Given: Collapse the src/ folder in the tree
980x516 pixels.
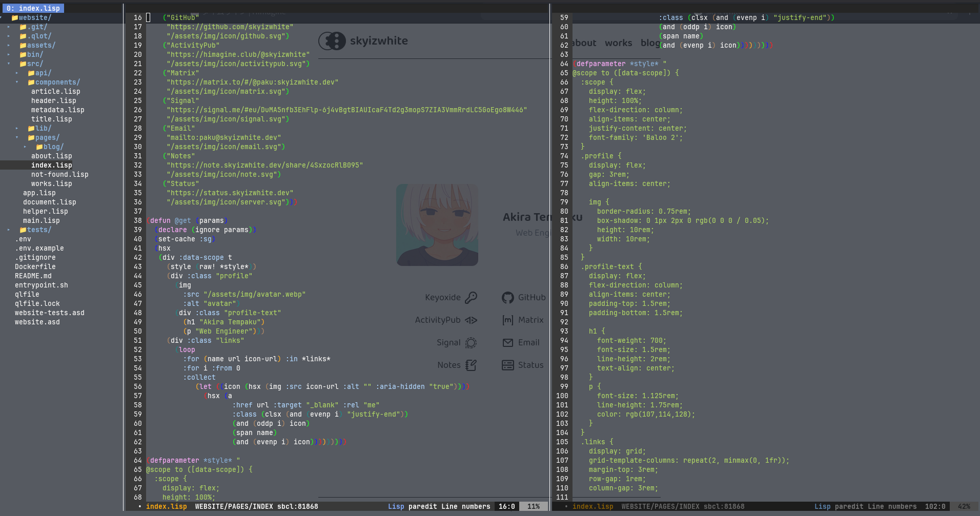Looking at the screenshot, I should point(9,64).
